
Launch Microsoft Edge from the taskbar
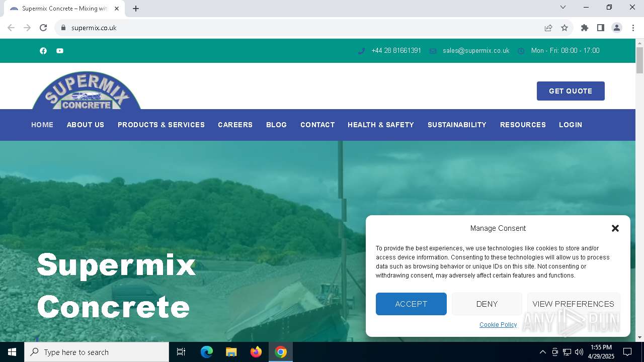(207, 352)
